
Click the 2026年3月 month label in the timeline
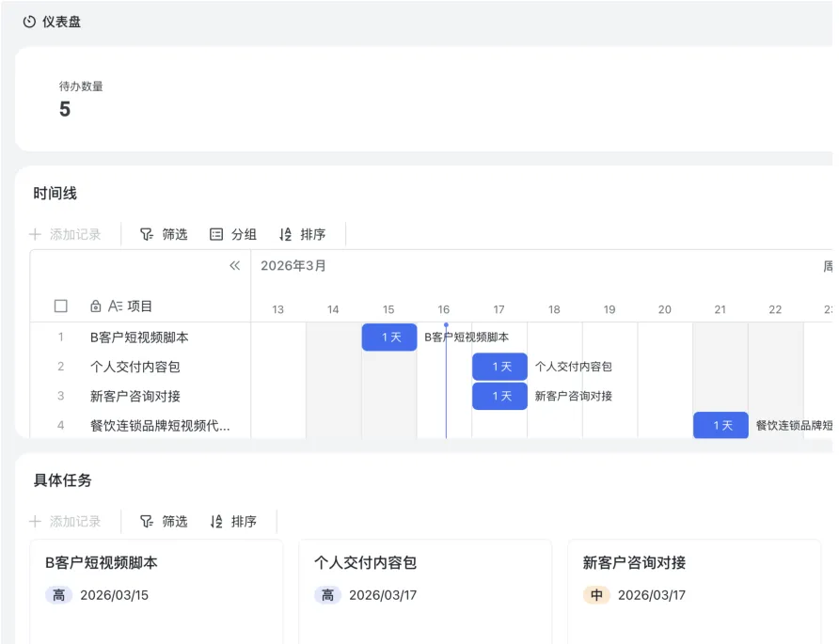[293, 266]
